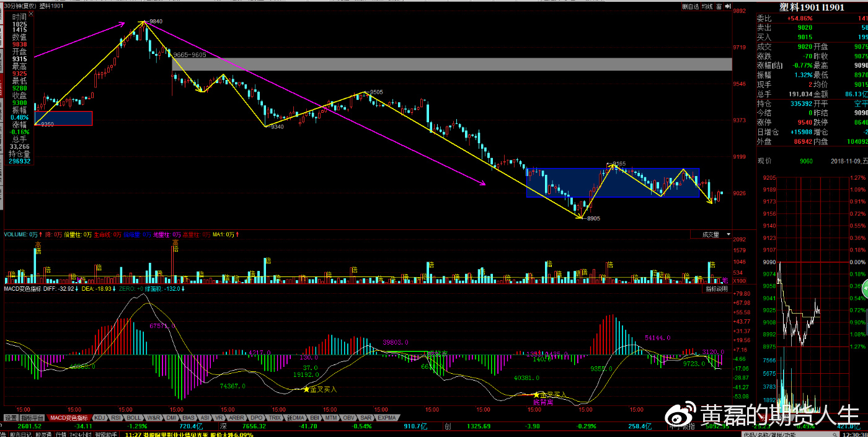The height and width of the screenshot is (437, 868).
Task: Click the scrolling news headline at bottom
Action: [x=189, y=434]
